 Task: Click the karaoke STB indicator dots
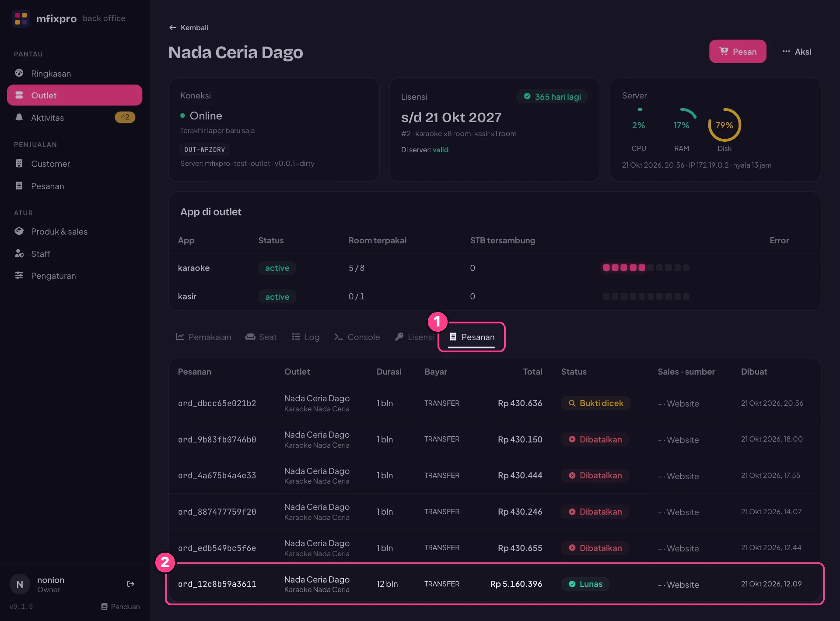click(646, 267)
